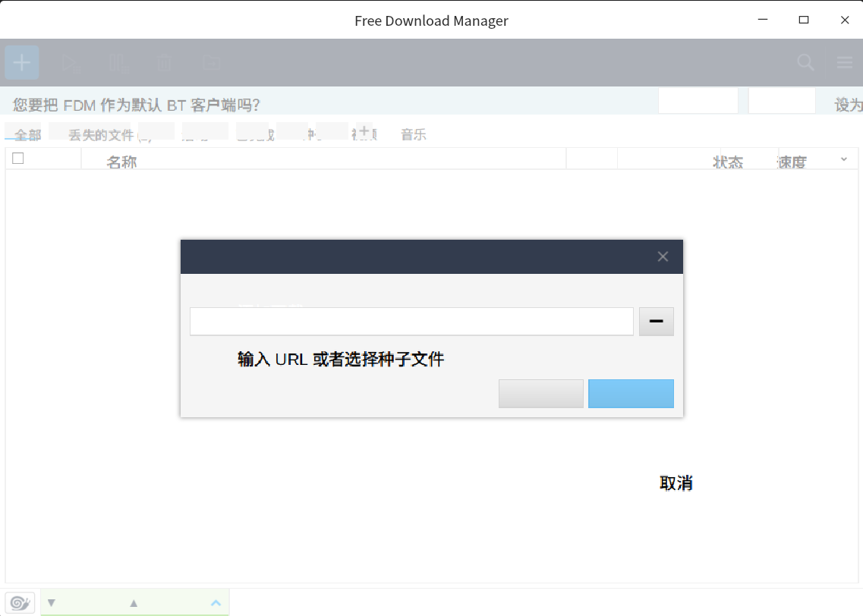Image resolution: width=863 pixels, height=616 pixels.
Task: Open the hamburger main menu icon
Action: click(x=844, y=62)
